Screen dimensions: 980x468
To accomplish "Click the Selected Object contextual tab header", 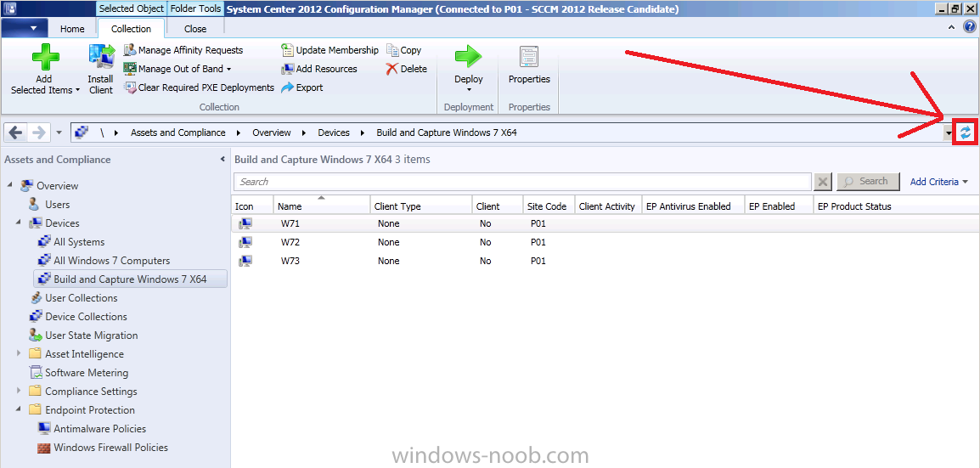I will click(x=132, y=8).
